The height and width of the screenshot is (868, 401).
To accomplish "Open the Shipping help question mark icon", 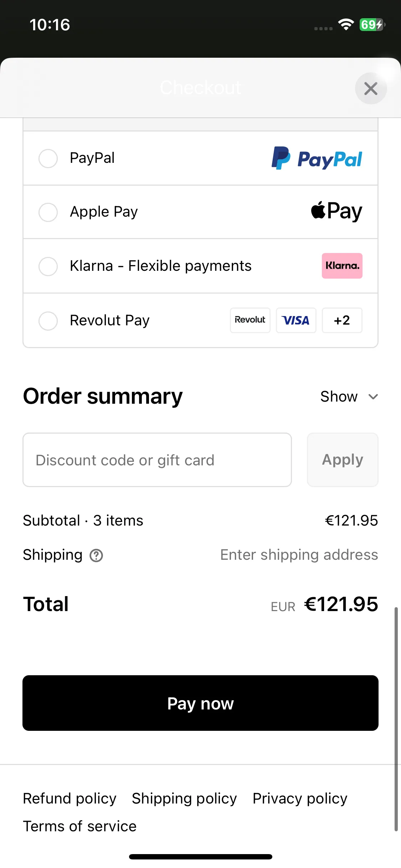I will [x=96, y=555].
